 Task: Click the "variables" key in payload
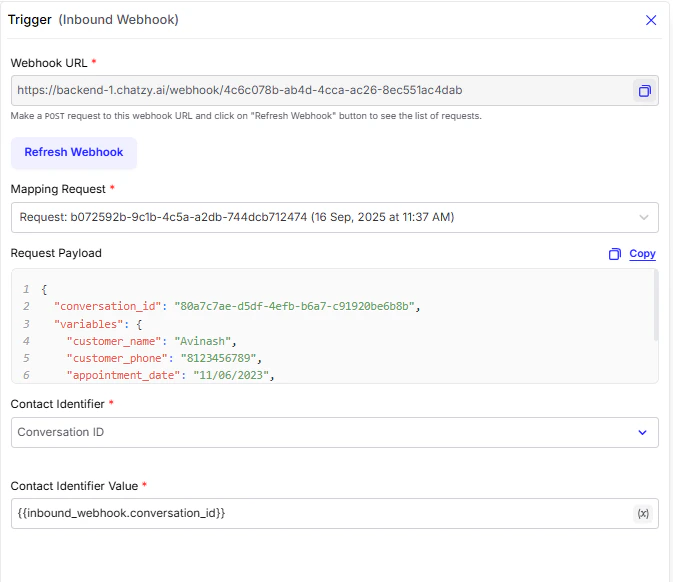pos(91,324)
